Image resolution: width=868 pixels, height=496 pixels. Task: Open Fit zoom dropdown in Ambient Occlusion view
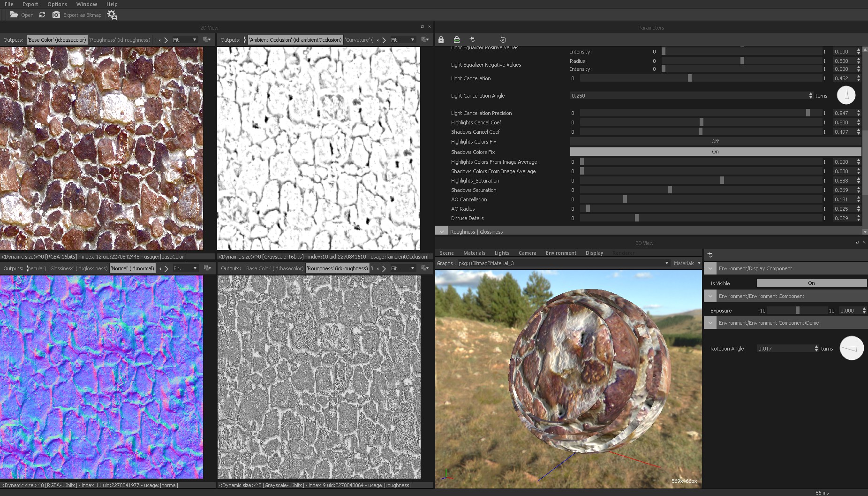(x=403, y=40)
